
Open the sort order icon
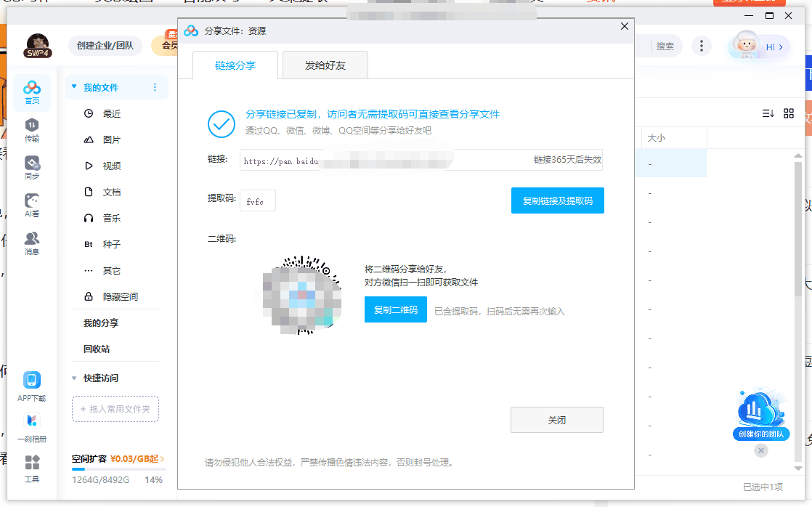pos(766,114)
